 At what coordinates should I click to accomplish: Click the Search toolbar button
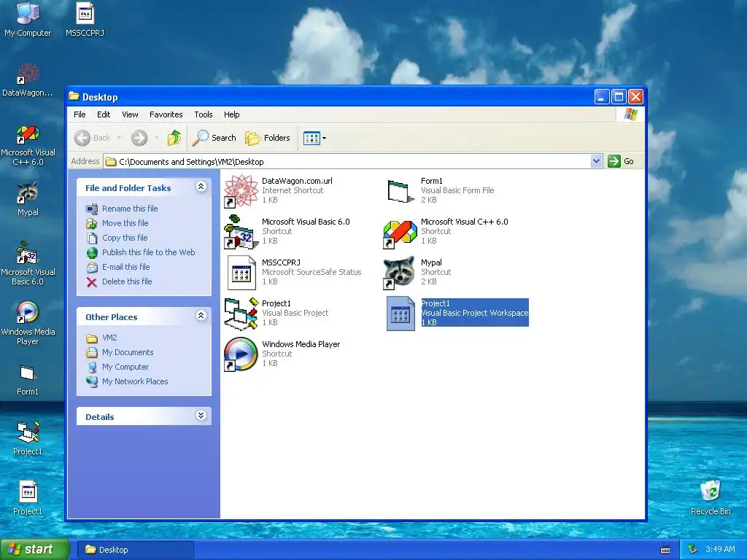tap(214, 138)
